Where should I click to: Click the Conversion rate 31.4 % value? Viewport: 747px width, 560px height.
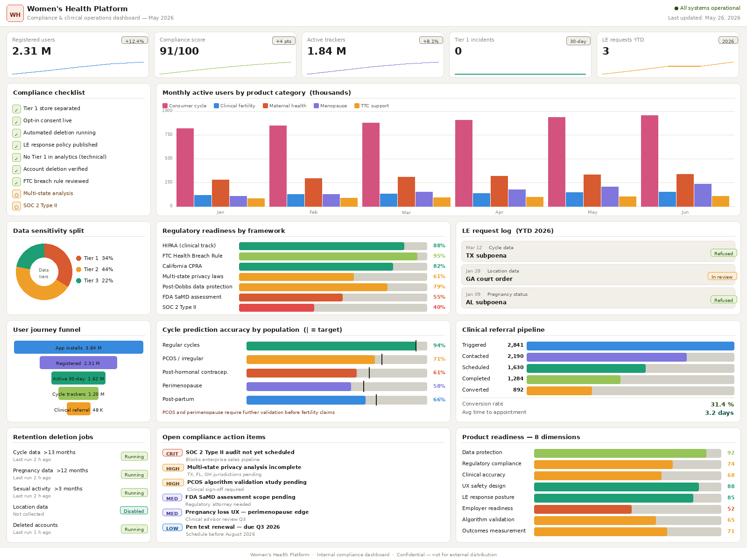click(722, 405)
